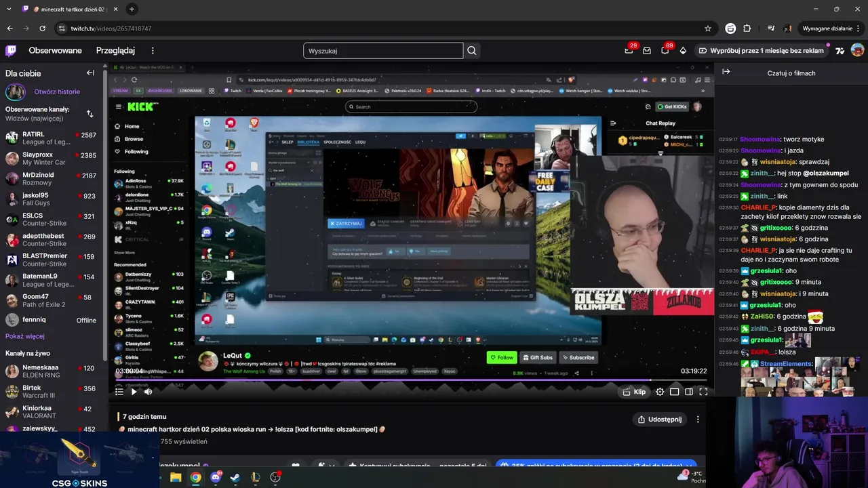
Task: Focus the Wyszukaj search field
Action: 383,51
